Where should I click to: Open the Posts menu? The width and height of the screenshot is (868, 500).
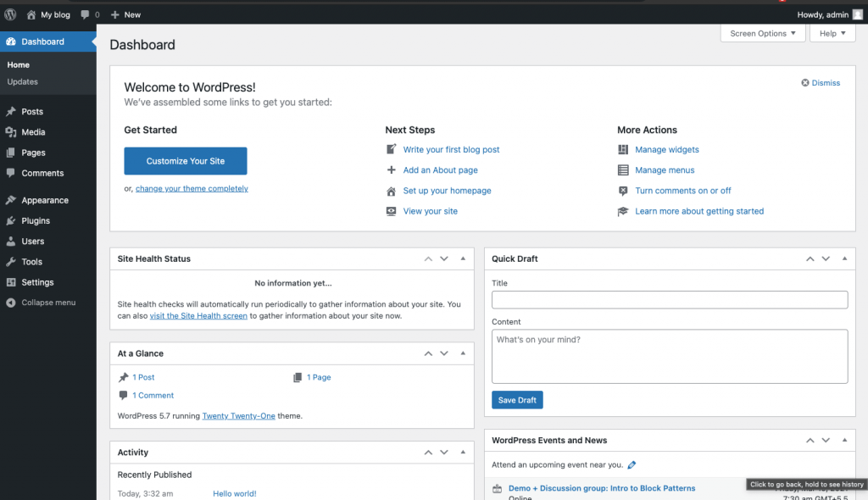(48, 111)
